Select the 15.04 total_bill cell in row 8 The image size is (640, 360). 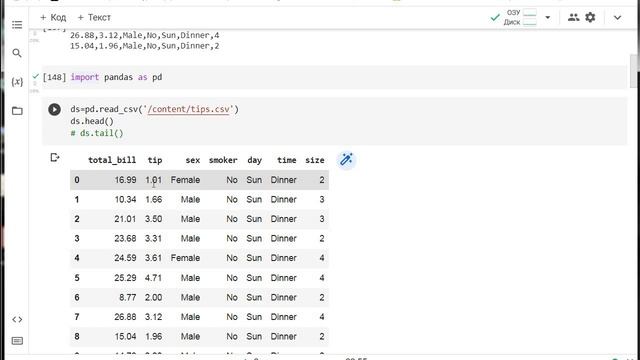tap(125, 337)
